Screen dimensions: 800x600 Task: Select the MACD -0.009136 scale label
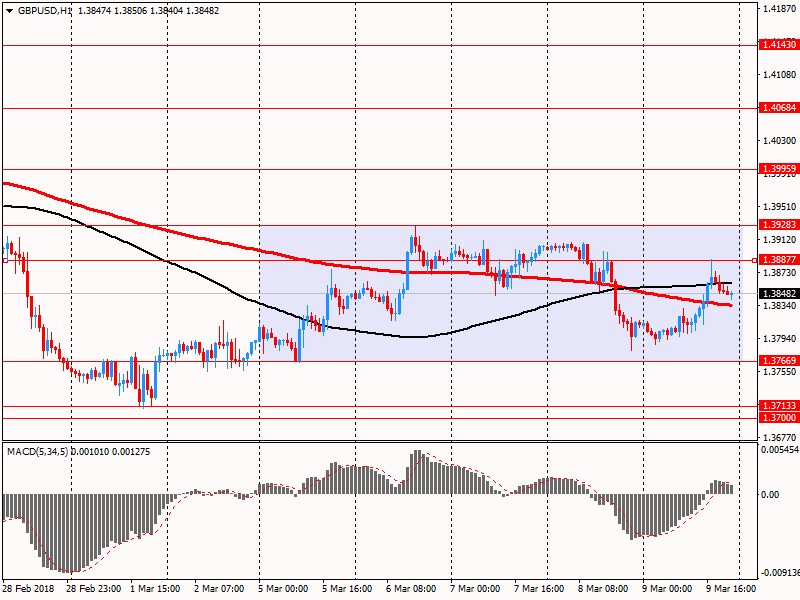tap(780, 573)
